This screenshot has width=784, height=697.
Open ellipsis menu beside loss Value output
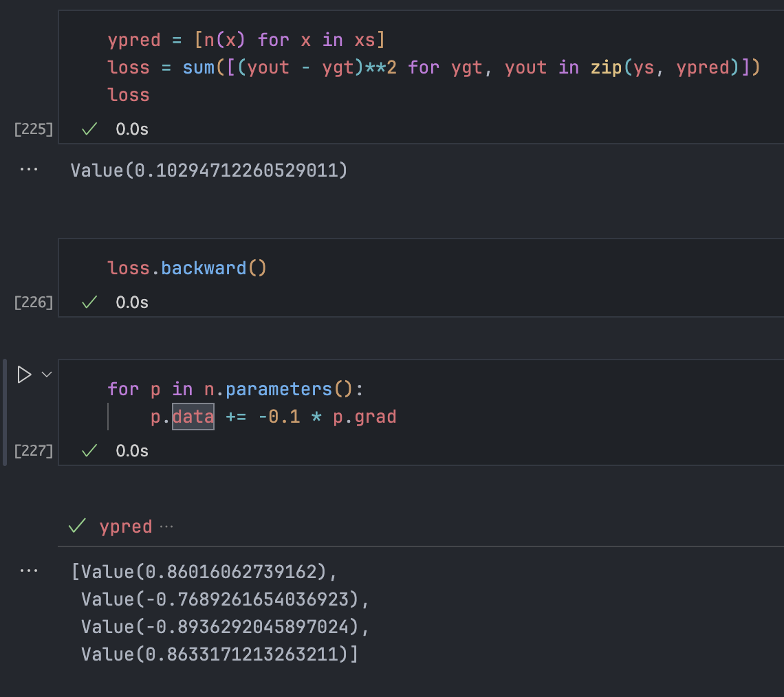29,169
